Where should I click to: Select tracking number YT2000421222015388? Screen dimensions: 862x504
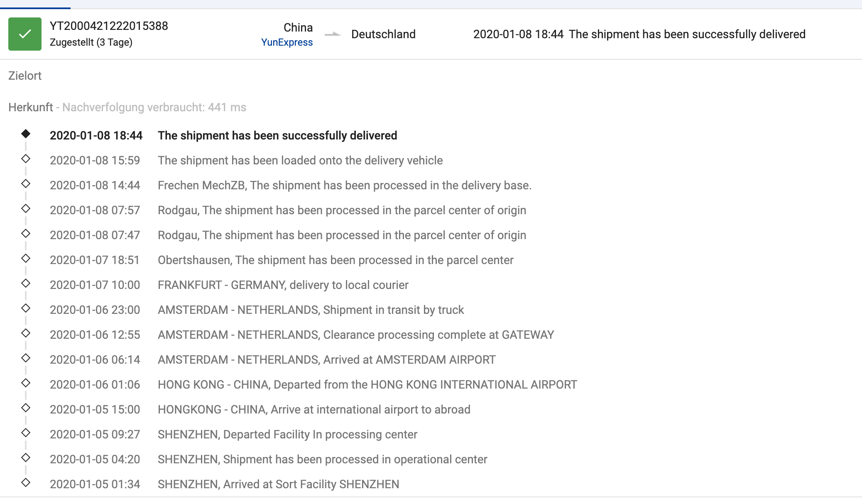[x=109, y=26]
